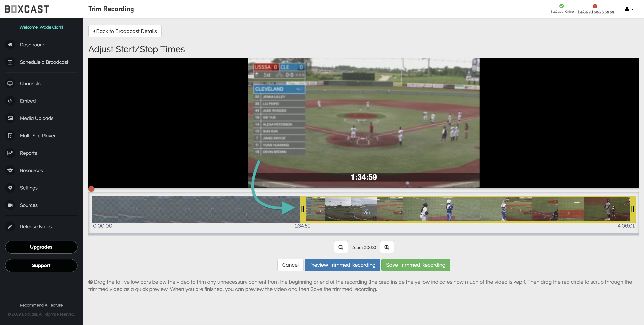Click Recommend A Feature link
Viewport: 644px width, 325px height.
[x=41, y=305]
